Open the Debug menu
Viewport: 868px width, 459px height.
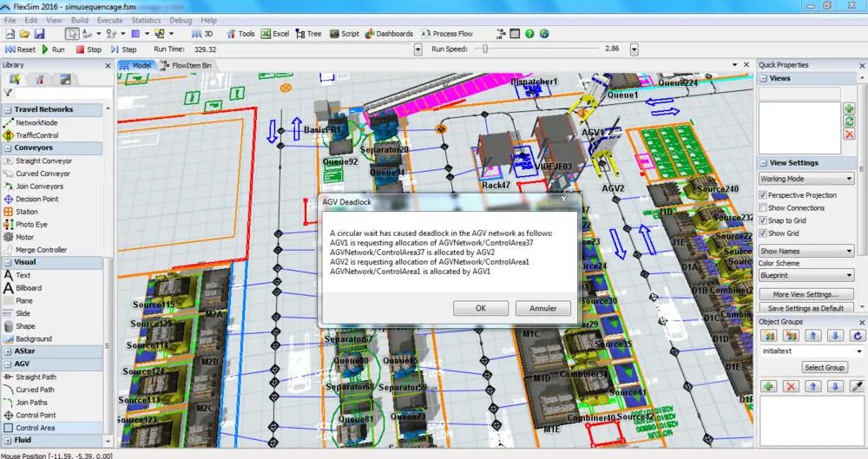click(x=181, y=20)
